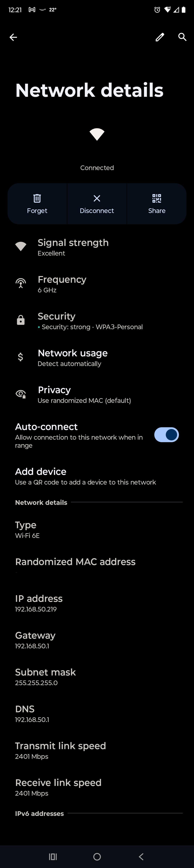Tap the Gateway 192.168.50.1 entry
Viewport: 194px width, 868px height.
point(97,640)
